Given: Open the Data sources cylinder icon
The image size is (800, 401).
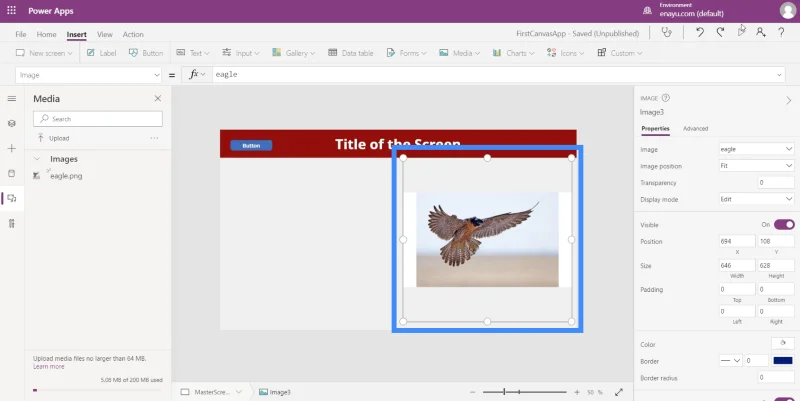Looking at the screenshot, I should point(12,173).
